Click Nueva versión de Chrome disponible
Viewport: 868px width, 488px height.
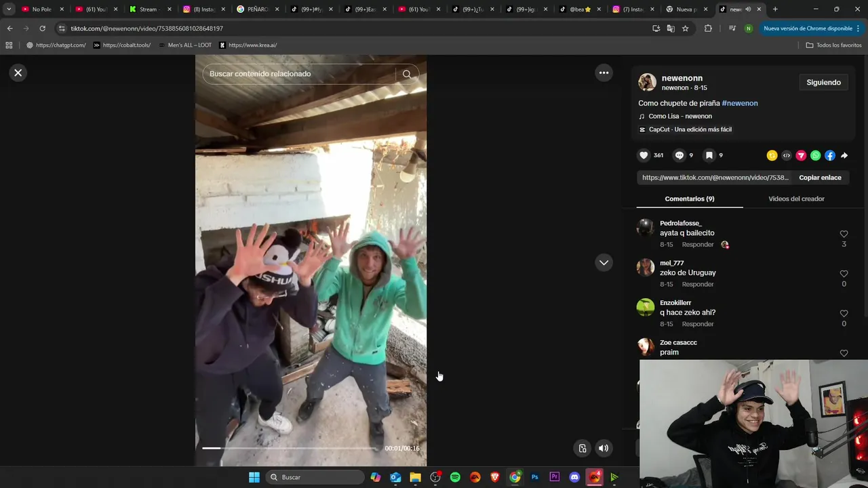[x=808, y=28]
